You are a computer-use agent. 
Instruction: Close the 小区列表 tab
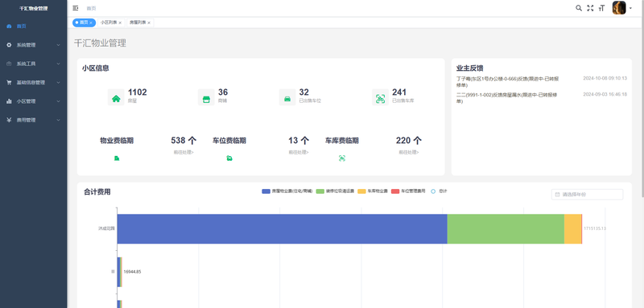click(x=120, y=23)
